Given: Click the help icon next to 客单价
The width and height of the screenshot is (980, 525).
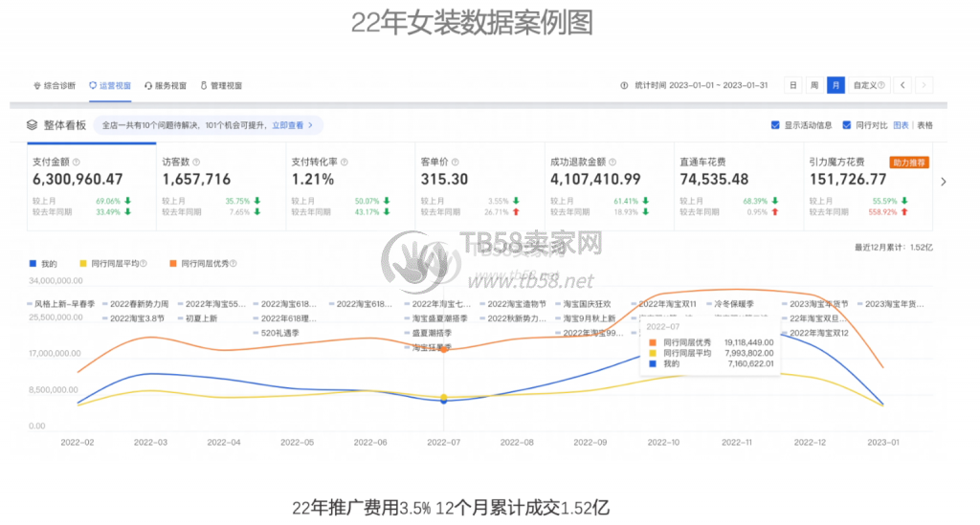Looking at the screenshot, I should point(455,163).
